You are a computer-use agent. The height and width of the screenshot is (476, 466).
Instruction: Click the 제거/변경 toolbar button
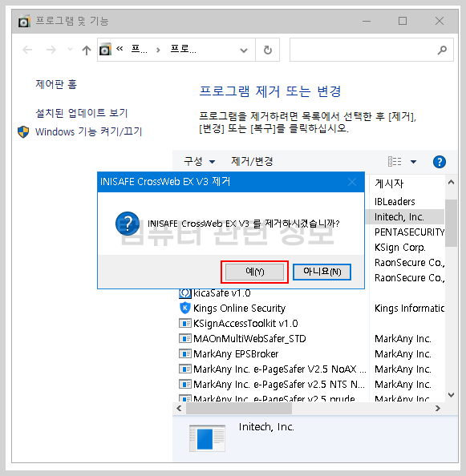(x=252, y=161)
